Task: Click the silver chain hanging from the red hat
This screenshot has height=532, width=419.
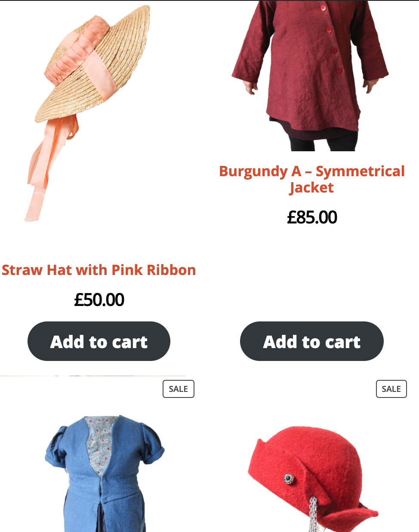Action: pyautogui.click(x=313, y=514)
